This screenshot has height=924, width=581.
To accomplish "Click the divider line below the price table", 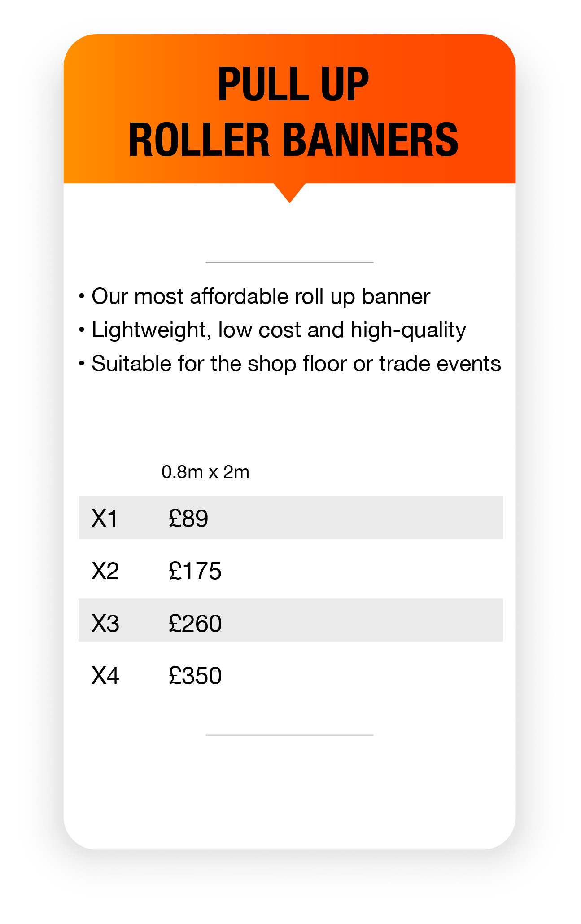I will tap(289, 735).
